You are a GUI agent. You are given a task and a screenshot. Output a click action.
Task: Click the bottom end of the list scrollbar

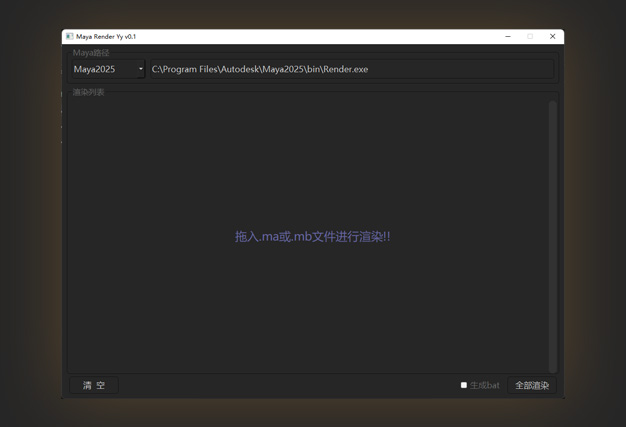point(552,367)
